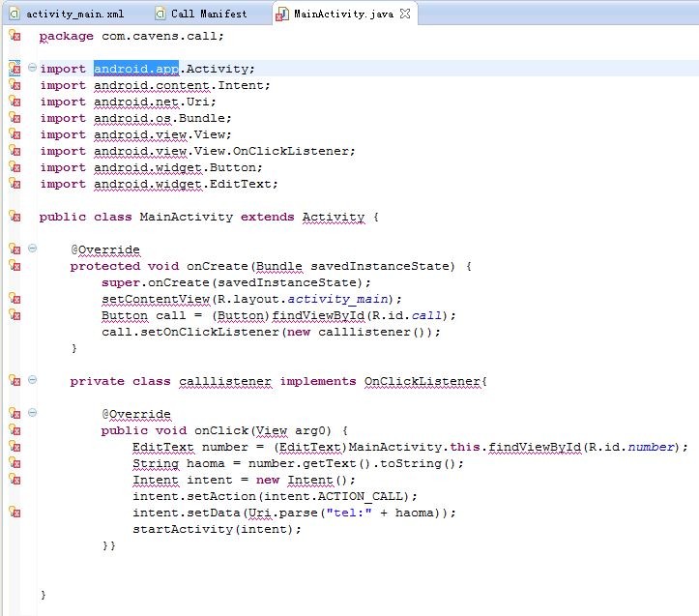The image size is (699, 616).
Task: Click error marker beside public class MainActivity
Action: click(x=15, y=217)
